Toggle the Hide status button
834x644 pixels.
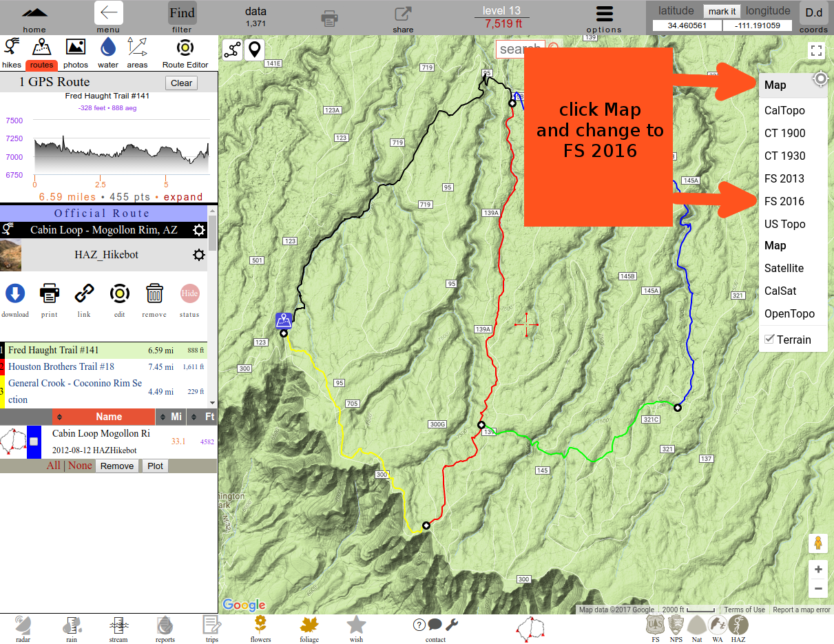189,294
